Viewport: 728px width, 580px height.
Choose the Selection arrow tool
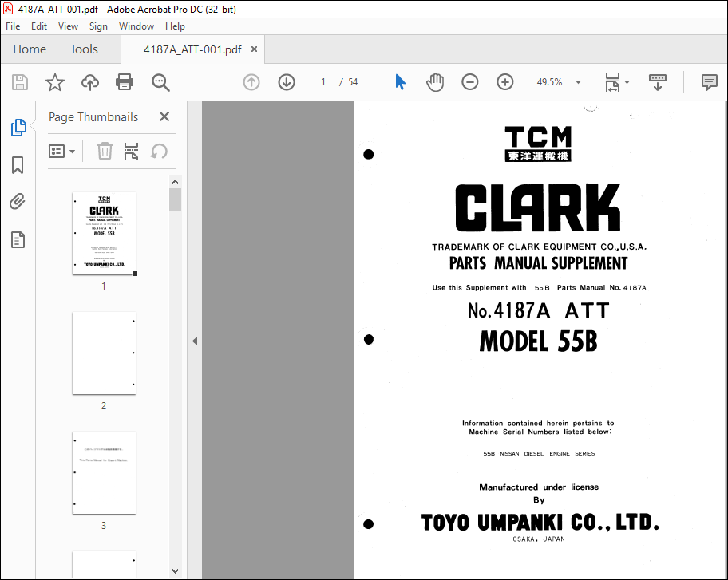400,82
